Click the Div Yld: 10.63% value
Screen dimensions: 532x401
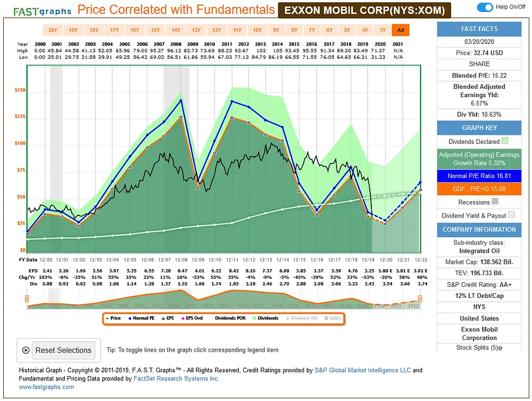coord(479,114)
